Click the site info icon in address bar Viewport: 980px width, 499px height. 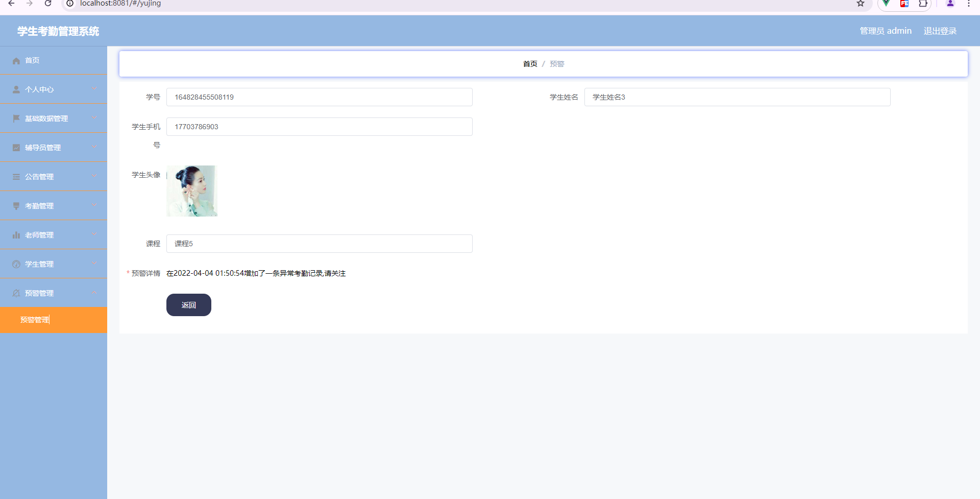(x=70, y=4)
